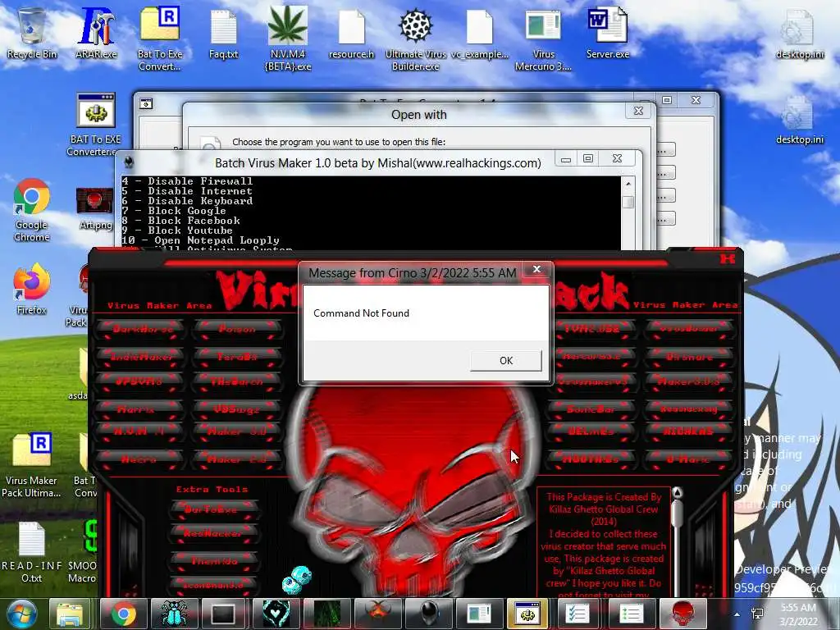Open Firefox desktop shortcut
Viewport: 840px width, 630px height.
[x=32, y=290]
